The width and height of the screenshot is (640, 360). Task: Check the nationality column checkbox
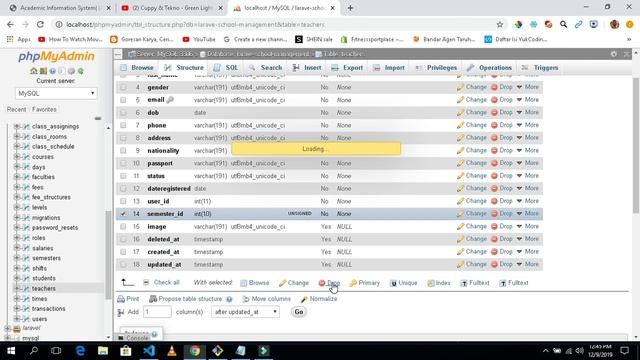point(123,151)
